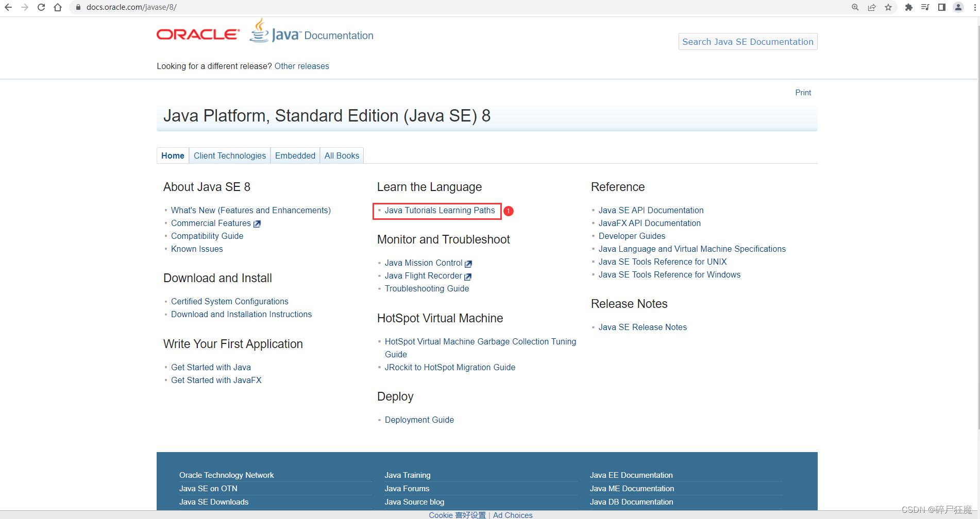The image size is (980, 519).
Task: Open Java SE Tools Reference for Windows
Action: (x=669, y=274)
